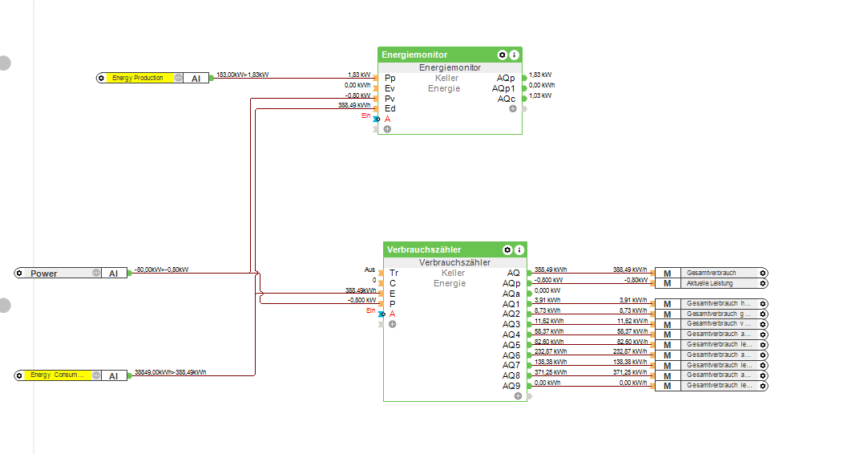868x454 pixels.
Task: Click AI box of Power input
Action: [114, 274]
